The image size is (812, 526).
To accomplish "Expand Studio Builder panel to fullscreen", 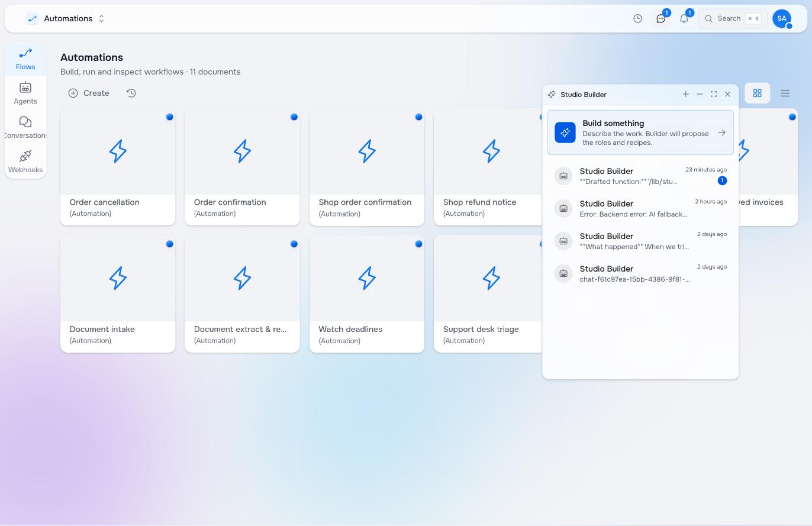I will click(x=714, y=94).
